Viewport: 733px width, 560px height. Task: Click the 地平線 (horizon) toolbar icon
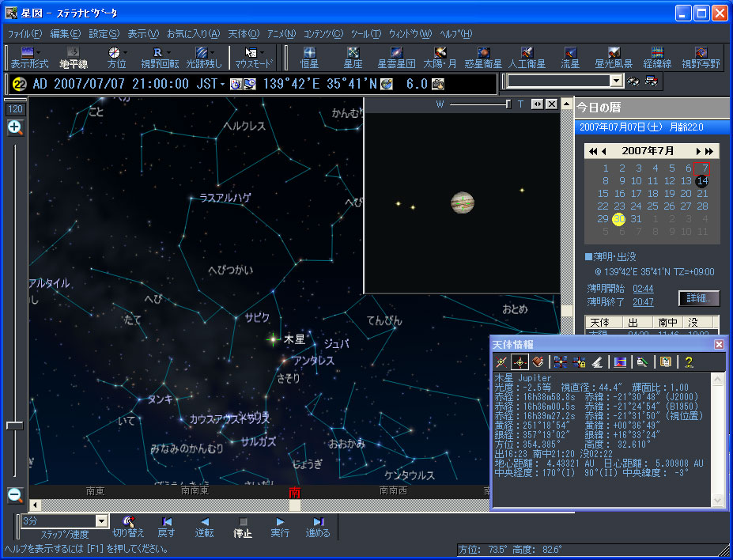tap(74, 53)
